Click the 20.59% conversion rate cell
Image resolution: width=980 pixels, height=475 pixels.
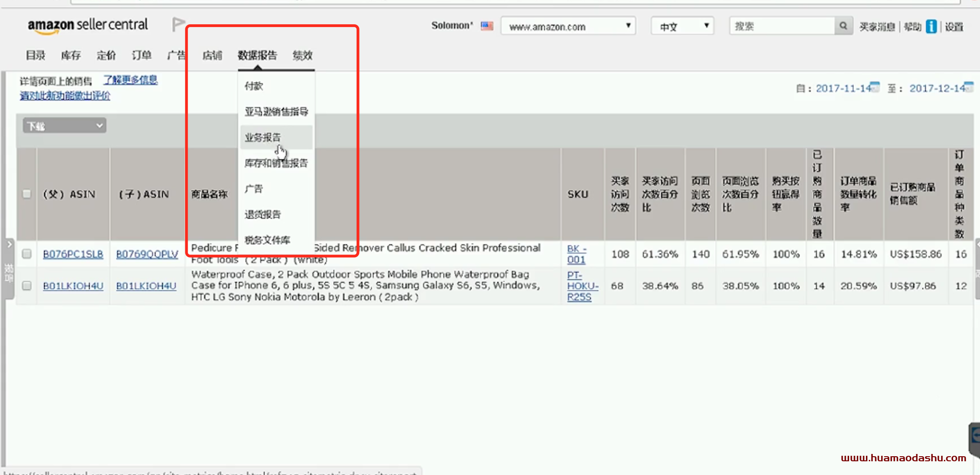(859, 286)
